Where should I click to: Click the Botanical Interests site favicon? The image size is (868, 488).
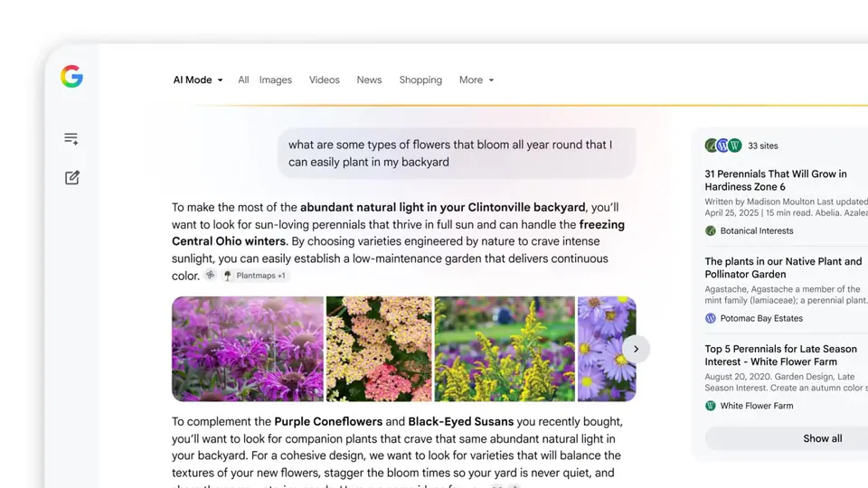711,230
